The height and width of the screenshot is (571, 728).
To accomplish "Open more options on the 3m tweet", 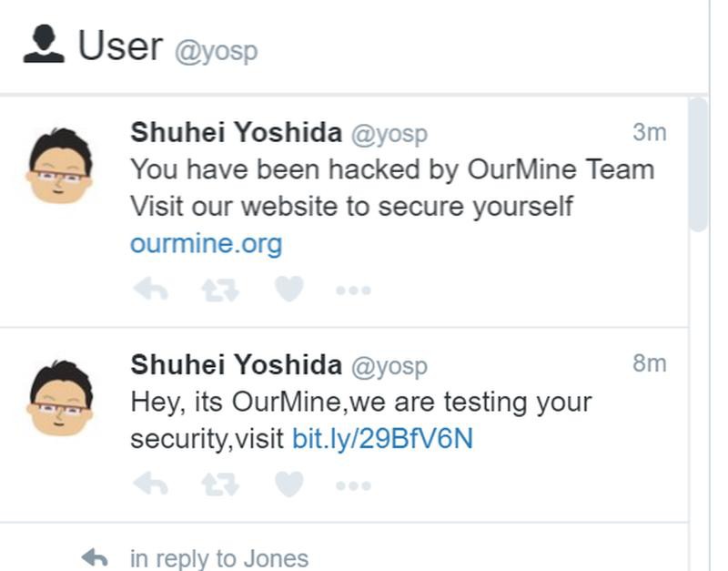I will (x=353, y=291).
